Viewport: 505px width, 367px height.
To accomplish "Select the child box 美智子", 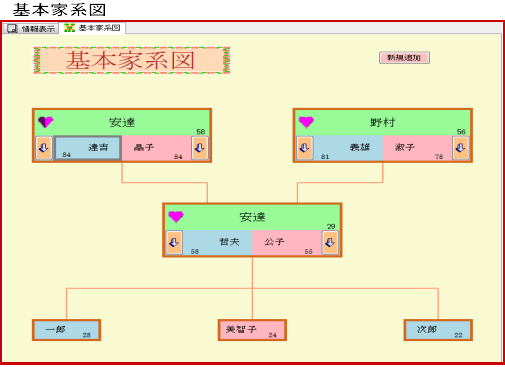I will coord(252,330).
